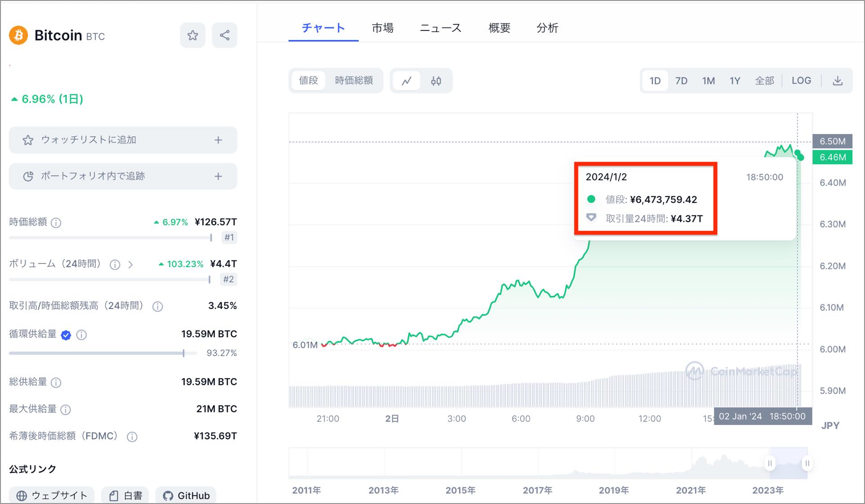Screen dimensions: 865x504
Task: Open the 概要 tab
Action: point(499,28)
